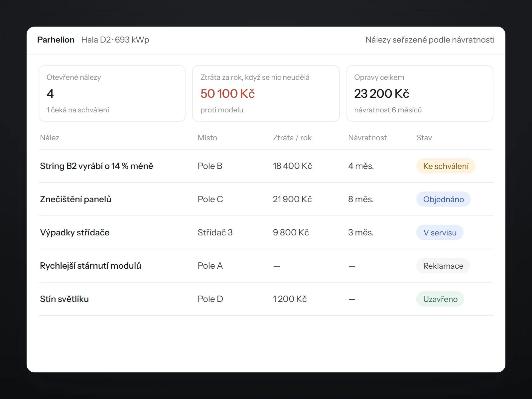The height and width of the screenshot is (399, 532).
Task: Click the 'V servisu' status badge
Action: tap(440, 232)
